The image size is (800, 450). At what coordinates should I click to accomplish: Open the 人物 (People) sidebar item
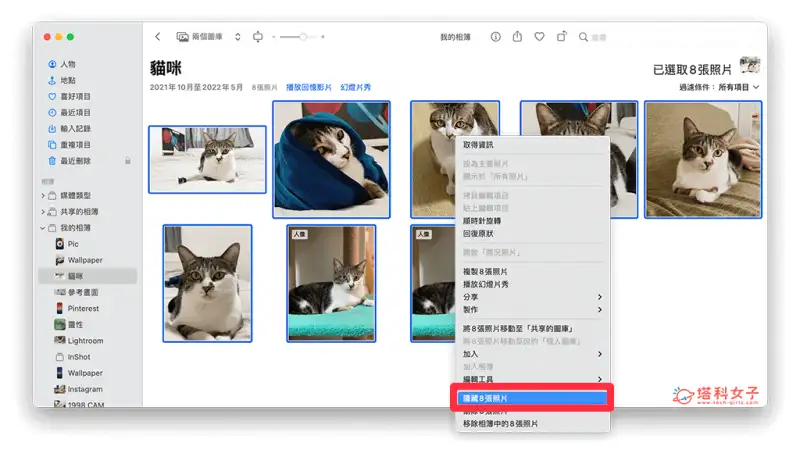[x=67, y=64]
